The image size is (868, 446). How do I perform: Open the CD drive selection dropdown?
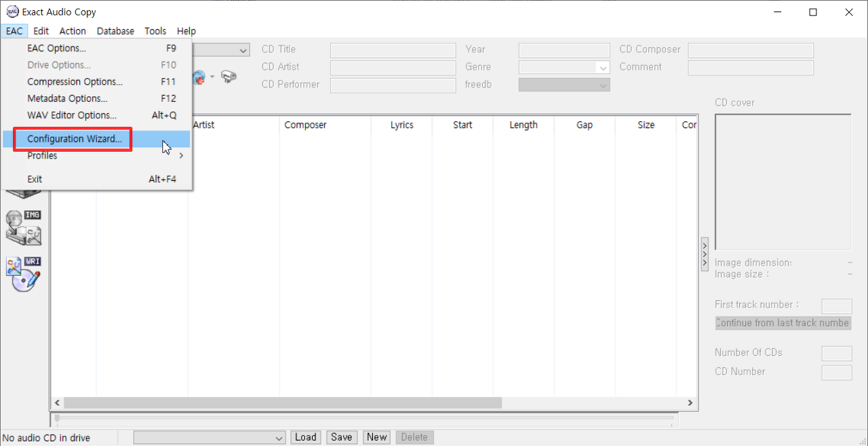pyautogui.click(x=243, y=50)
